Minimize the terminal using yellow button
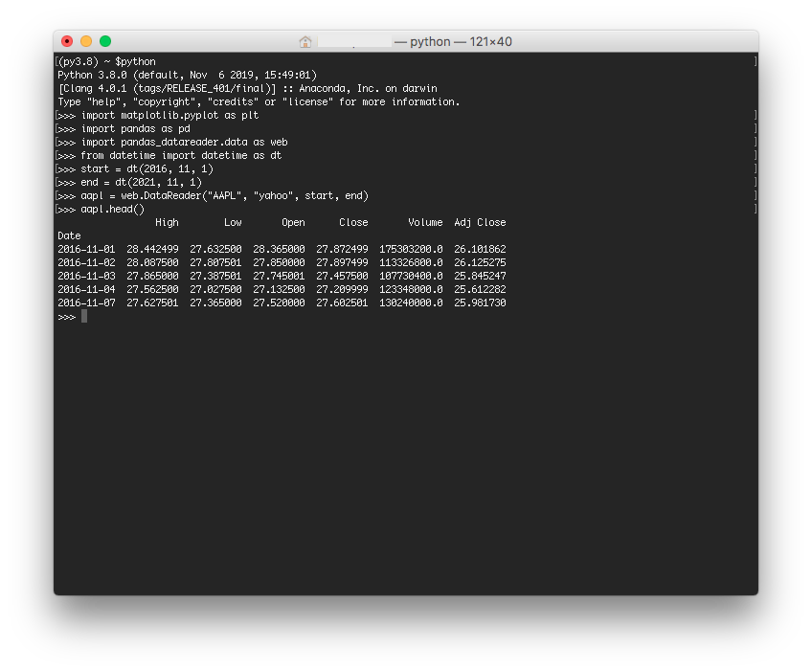Screen dimensions: 812x672 (86, 41)
